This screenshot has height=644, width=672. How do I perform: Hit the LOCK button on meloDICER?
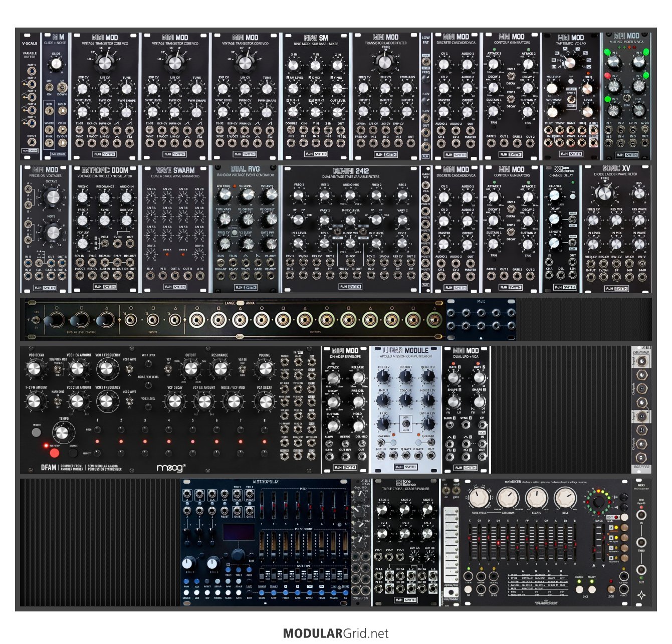tap(611, 589)
